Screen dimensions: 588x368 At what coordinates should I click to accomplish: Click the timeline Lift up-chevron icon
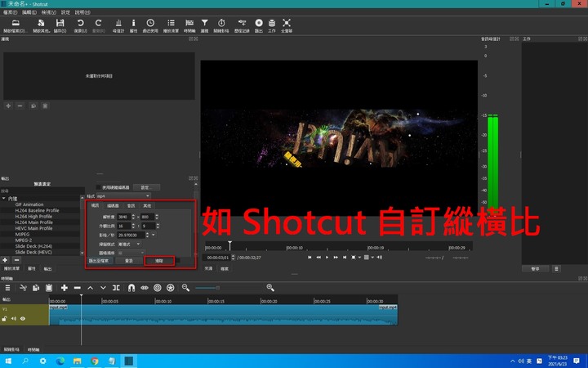91,288
